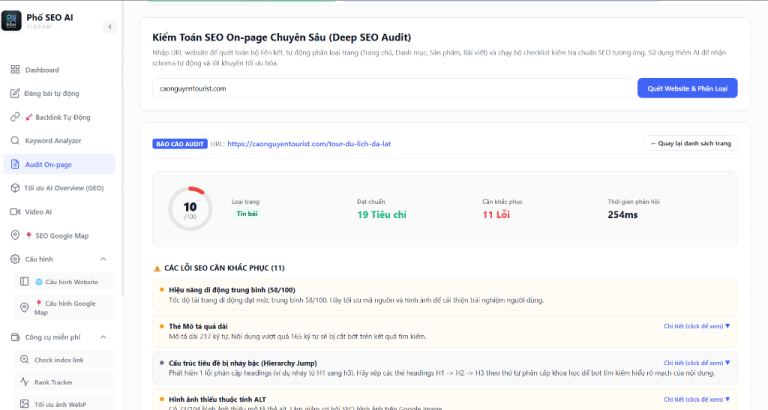Viewport: 768px width, 410px height.
Task: Click the Dashboard grid icon
Action: coord(15,70)
